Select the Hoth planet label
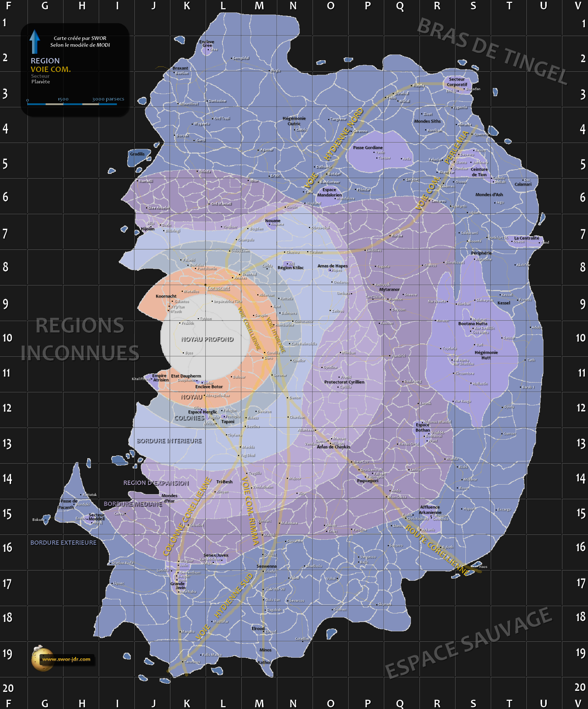The height and width of the screenshot is (709, 588). [182, 580]
